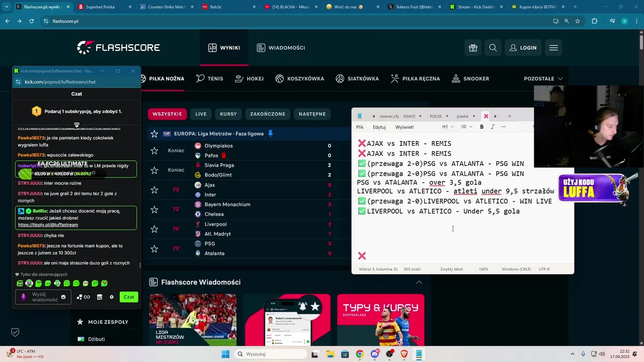The height and width of the screenshot is (362, 644).
Task: Click the channel points infinity icon
Action: (x=87, y=297)
